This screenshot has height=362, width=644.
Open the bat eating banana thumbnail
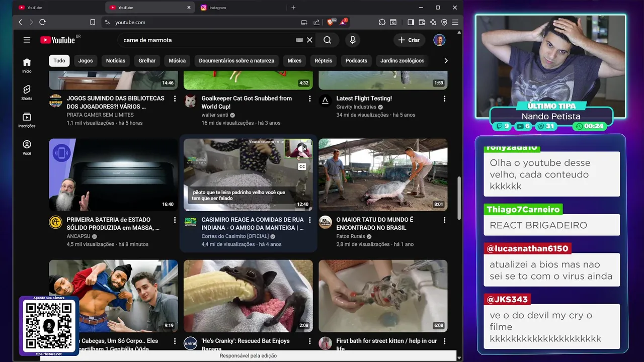[x=248, y=296]
